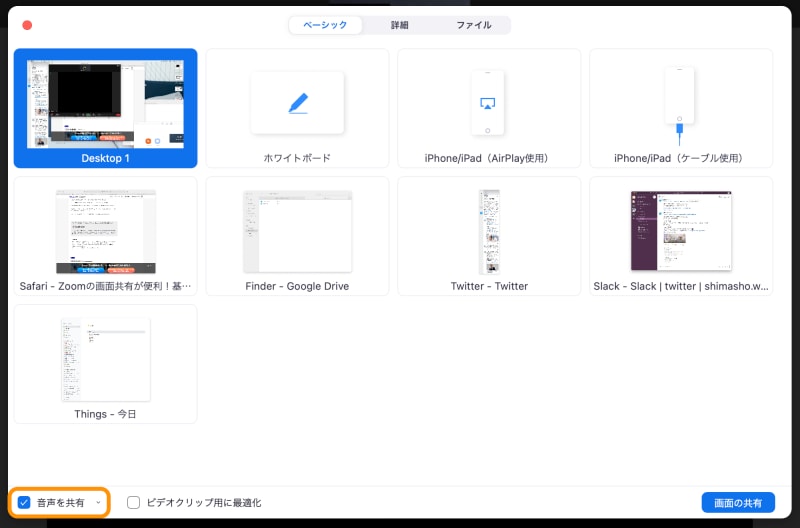Screen dimensions: 800x528
Task: Click the 画面の共有 button
Action: (738, 503)
